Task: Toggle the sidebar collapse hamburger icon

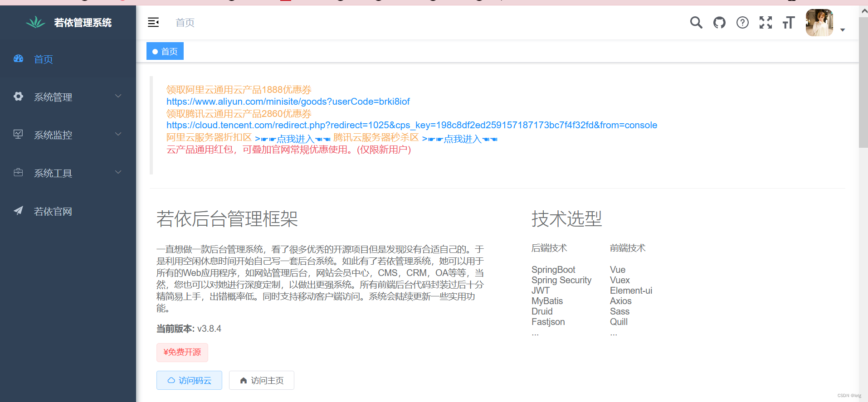Action: [x=153, y=22]
